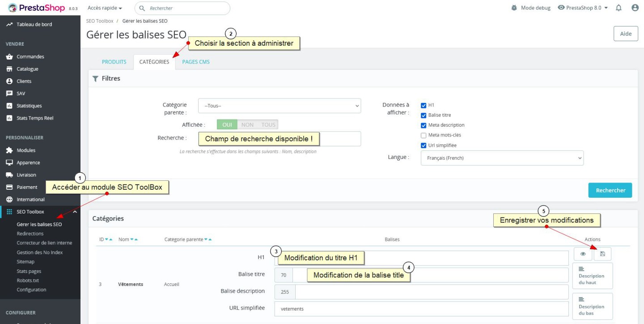
Task: Uncheck the Url simplifiée checkbox
Action: [x=424, y=145]
